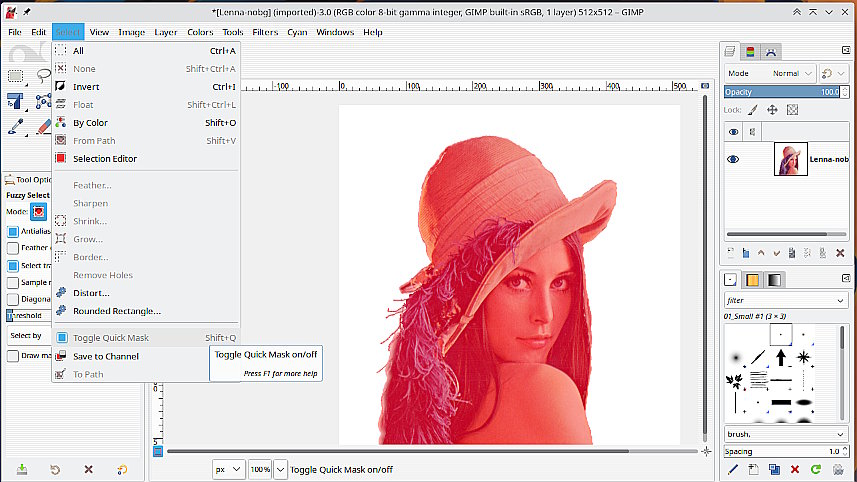Screen dimensions: 857x482
Task: Select the large arrow brush thumbnail
Action: tap(779, 357)
